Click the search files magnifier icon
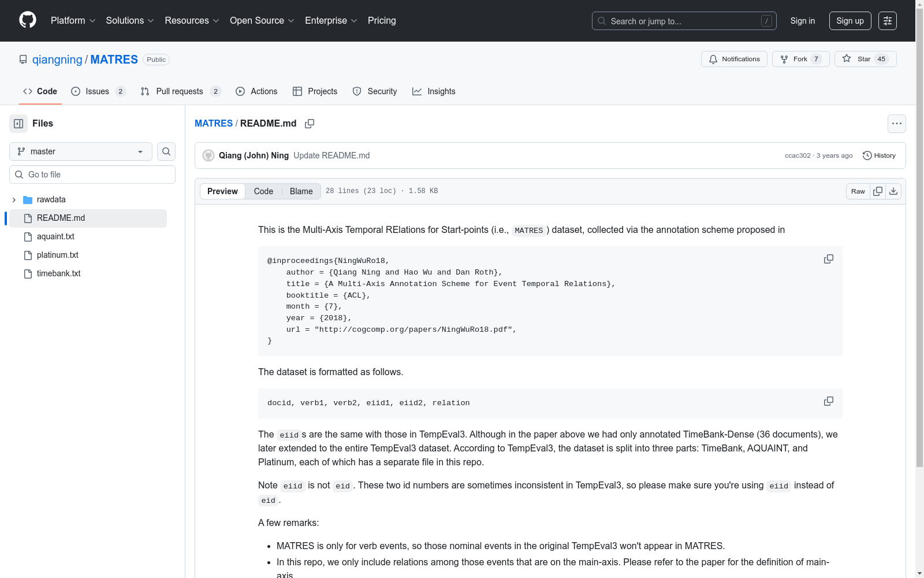Image resolution: width=924 pixels, height=578 pixels. (166, 151)
